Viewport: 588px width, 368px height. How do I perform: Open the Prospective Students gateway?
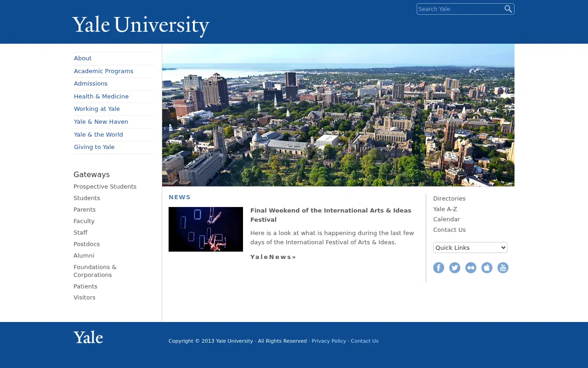coord(105,187)
